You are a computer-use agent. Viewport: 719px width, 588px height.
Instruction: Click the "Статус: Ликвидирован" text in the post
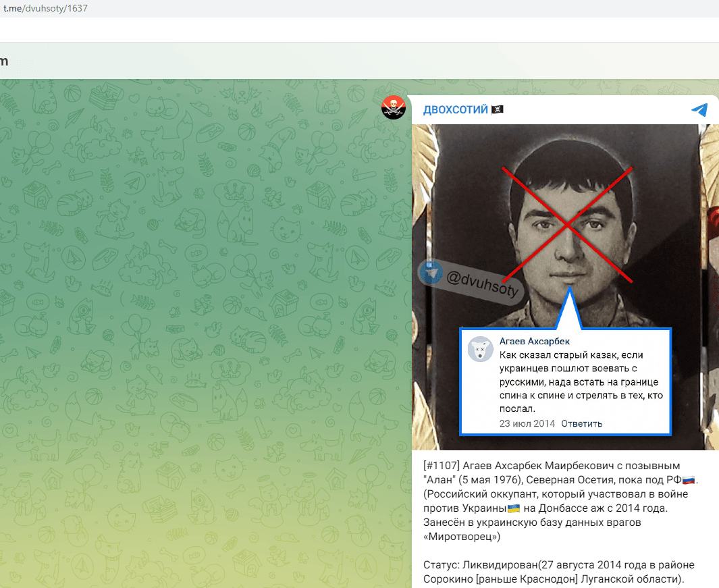click(x=480, y=564)
